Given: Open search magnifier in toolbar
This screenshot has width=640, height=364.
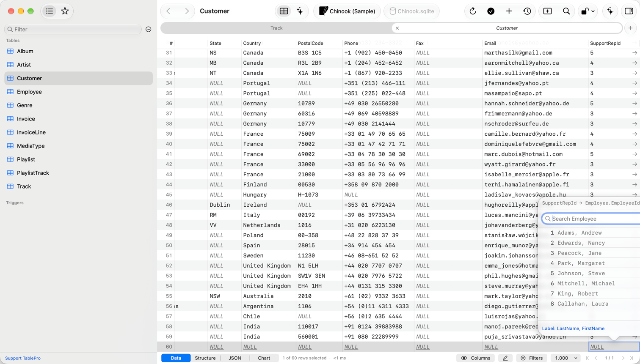Looking at the screenshot, I should tap(566, 11).
